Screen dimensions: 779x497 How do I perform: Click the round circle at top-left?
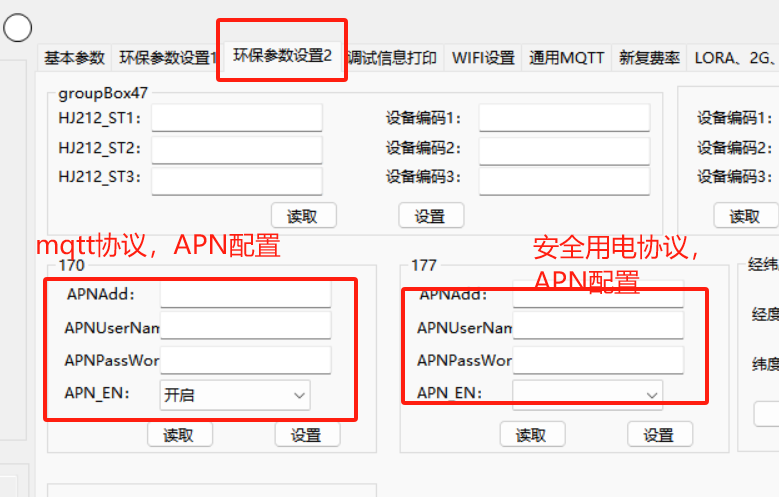[x=17, y=28]
